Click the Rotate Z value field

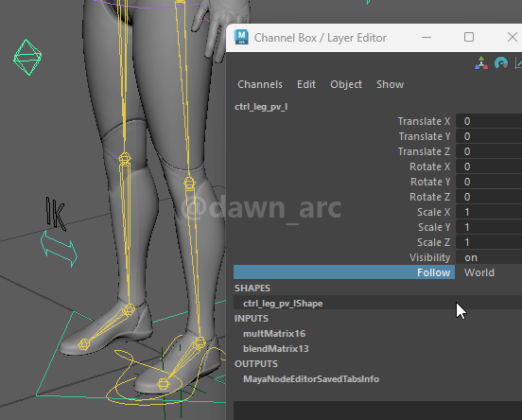[488, 197]
